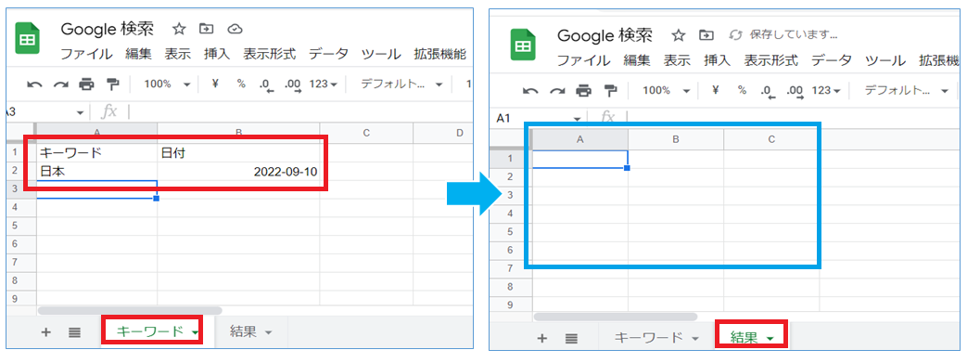Viewport: 980px width, 363px height.
Task: Select the cell containing キーワード
Action: point(96,152)
